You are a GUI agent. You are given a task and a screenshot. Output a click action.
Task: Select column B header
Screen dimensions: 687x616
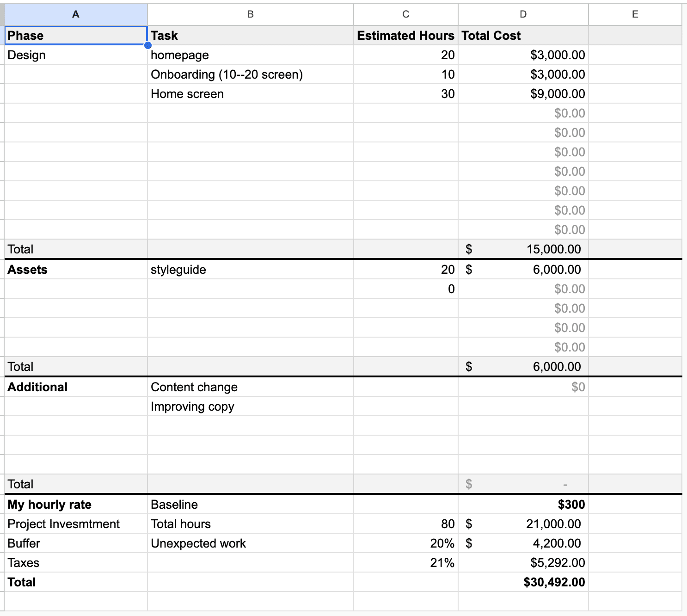[250, 14]
